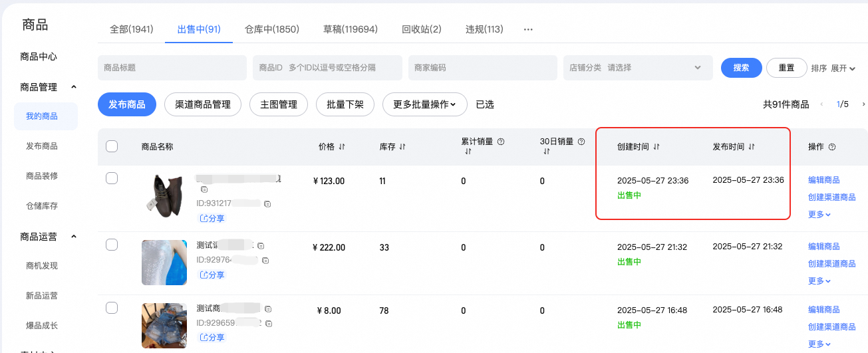The width and height of the screenshot is (868, 353).
Task: Copy title icon of ¥8.00 product
Action: [x=268, y=309]
